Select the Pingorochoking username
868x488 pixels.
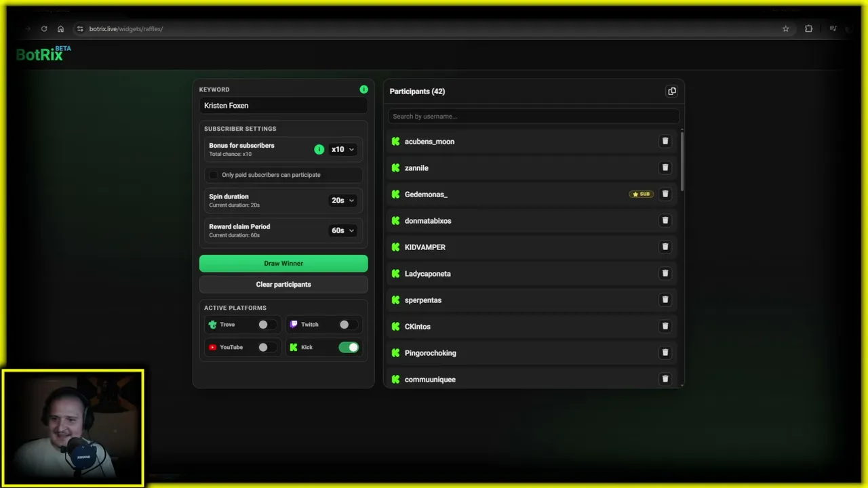tap(431, 353)
